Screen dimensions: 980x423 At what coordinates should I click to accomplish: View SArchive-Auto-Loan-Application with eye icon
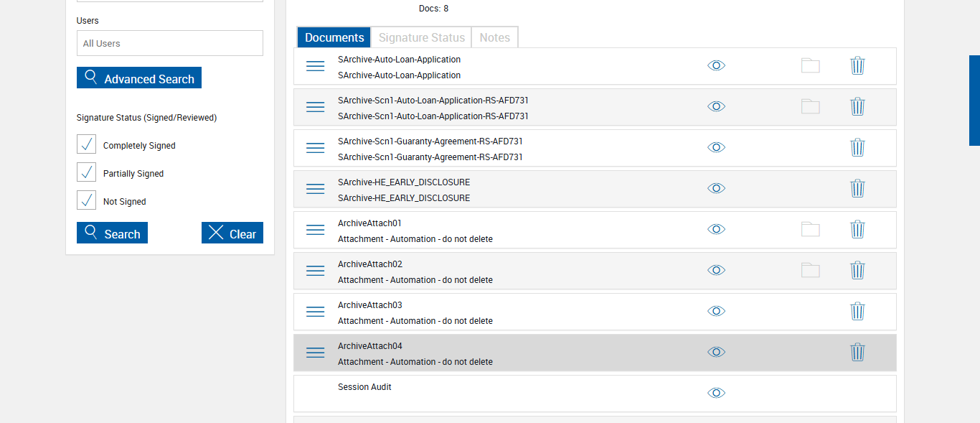pos(717,65)
